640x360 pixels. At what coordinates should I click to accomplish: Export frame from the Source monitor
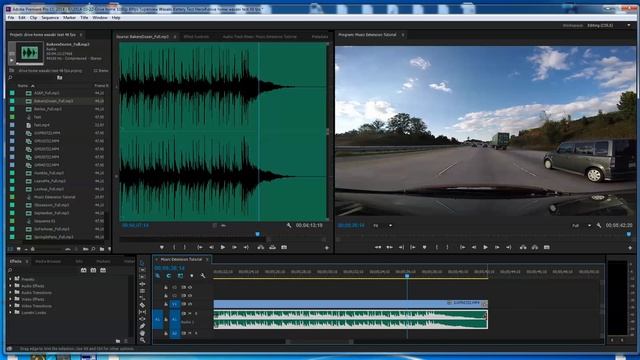[x=284, y=247]
